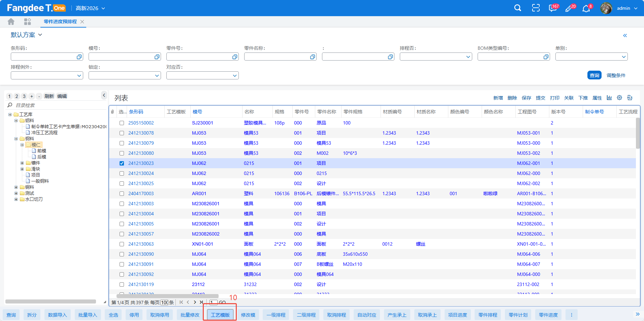Viewport: 644px width, 321px height.
Task: Open the 默认方案 scheme dropdown
Action: point(26,35)
